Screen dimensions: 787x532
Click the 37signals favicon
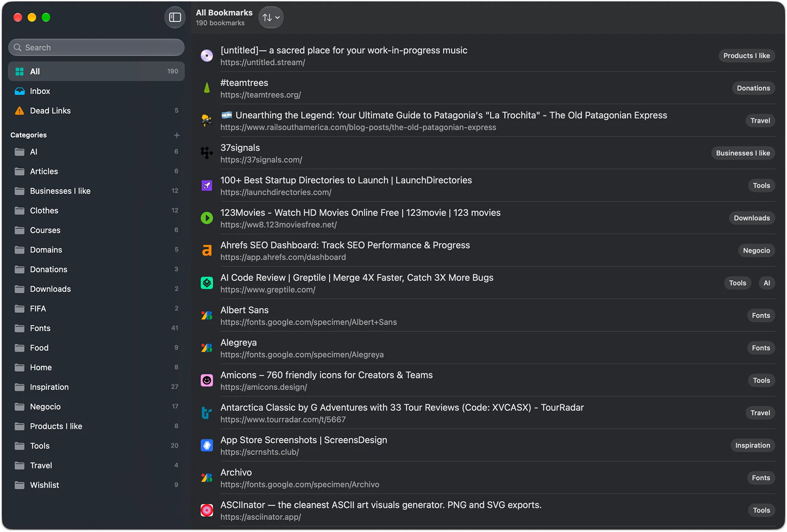click(x=207, y=153)
